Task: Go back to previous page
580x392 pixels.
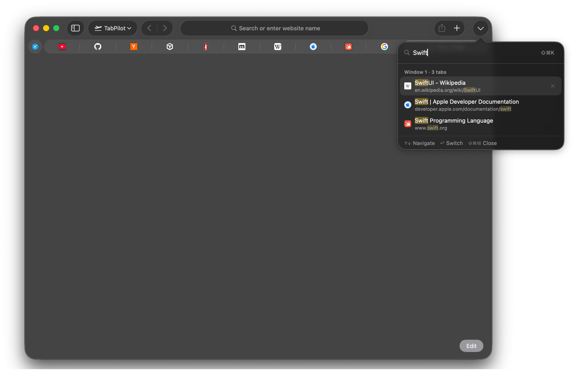Action: coord(149,28)
